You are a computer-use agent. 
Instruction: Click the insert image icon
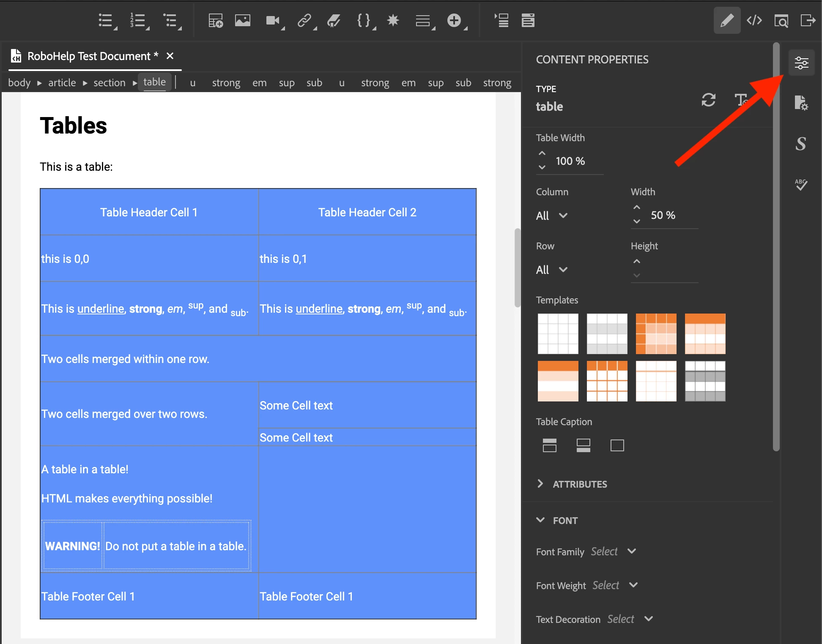coord(243,20)
